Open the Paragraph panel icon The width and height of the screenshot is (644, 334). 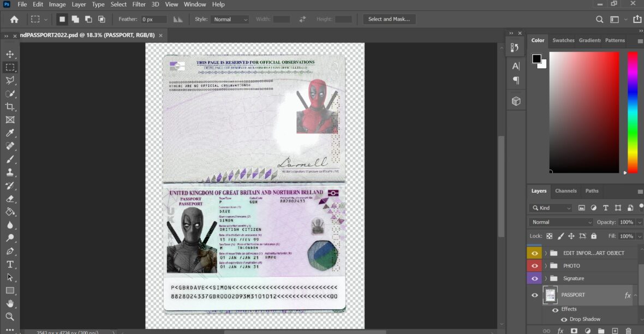click(516, 81)
